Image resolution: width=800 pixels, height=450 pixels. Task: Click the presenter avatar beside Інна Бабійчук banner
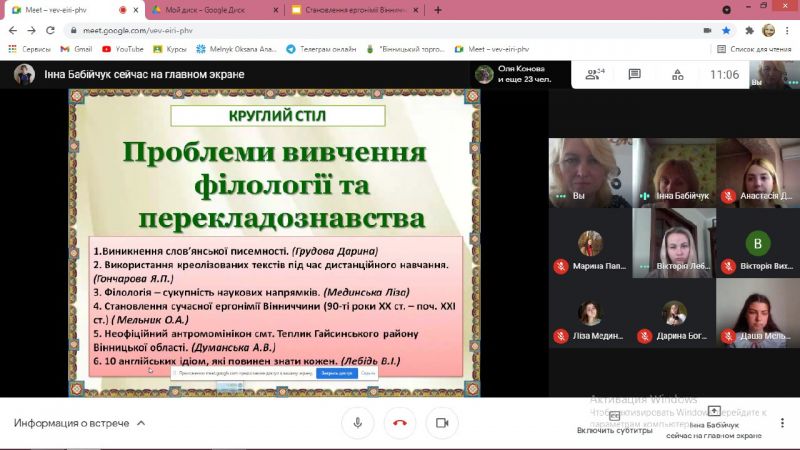[x=24, y=74]
